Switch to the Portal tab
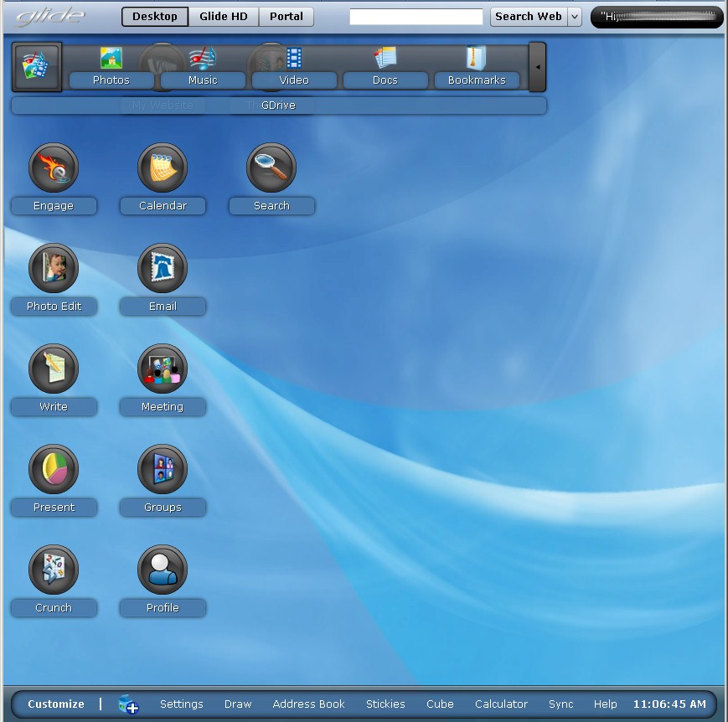The height and width of the screenshot is (722, 728). [286, 17]
